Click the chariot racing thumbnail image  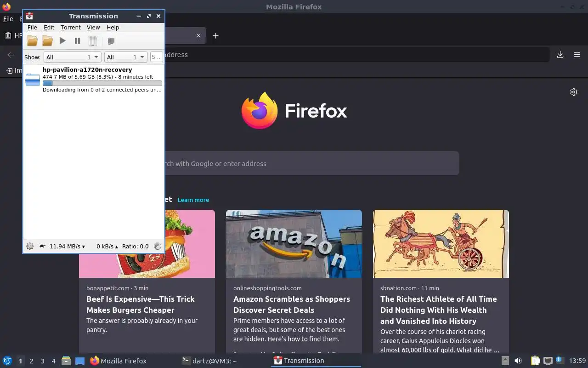(441, 244)
